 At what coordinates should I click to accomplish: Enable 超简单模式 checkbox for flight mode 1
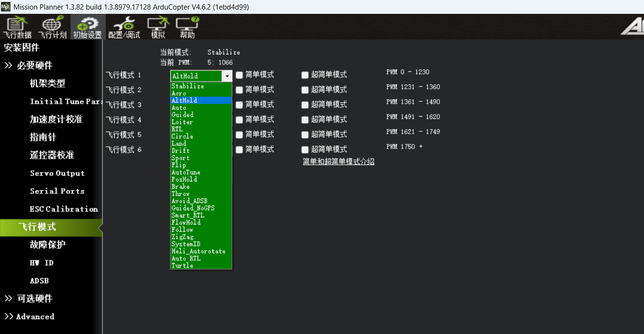(305, 75)
